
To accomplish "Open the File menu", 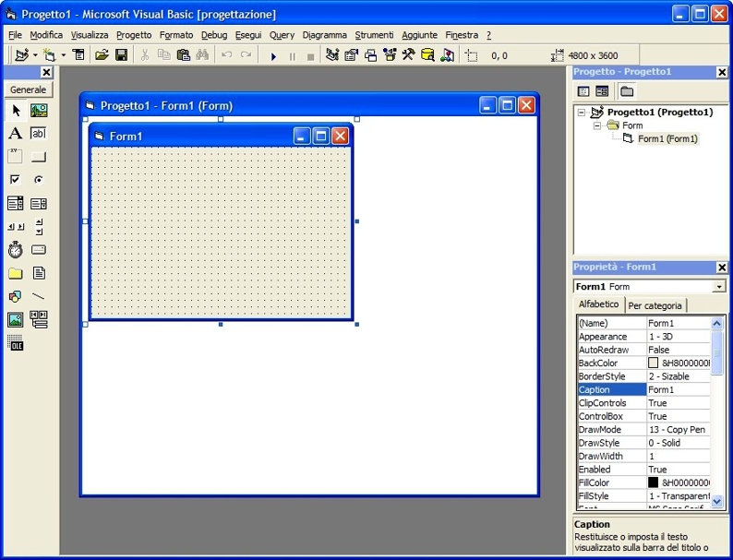I will (15, 35).
